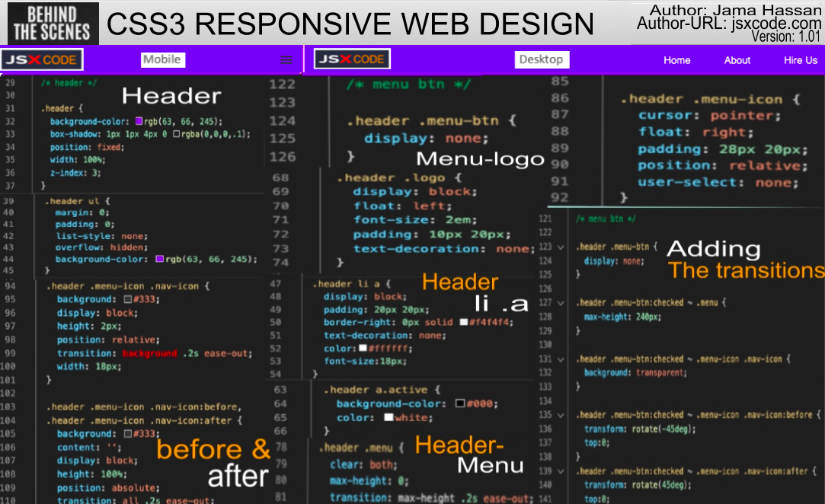
Task: Click '.header .menu-icon .nav-icon {' on line 94
Action: point(128,286)
